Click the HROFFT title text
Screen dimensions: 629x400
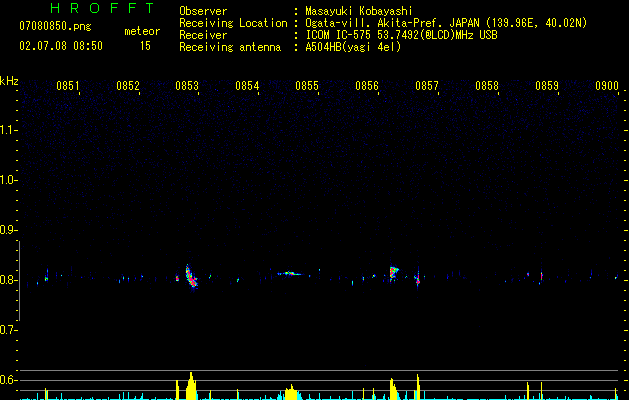(103, 8)
